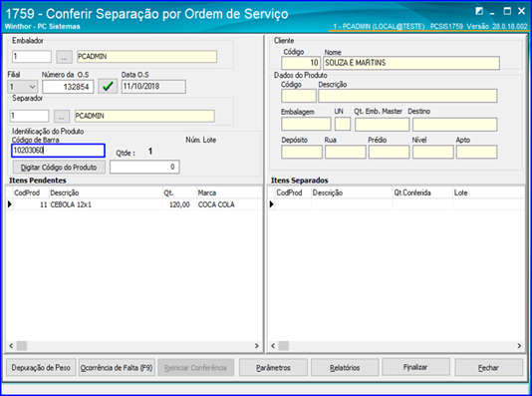Expand the Filial dropdown
This screenshot has height=396, width=532.
(32, 87)
